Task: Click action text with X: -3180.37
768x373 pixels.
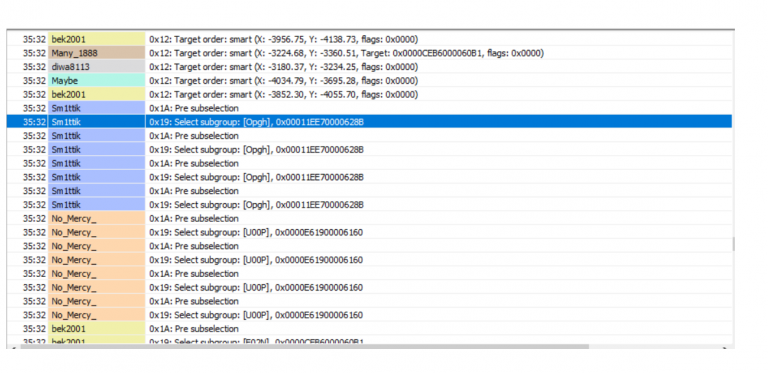Action: 284,67
